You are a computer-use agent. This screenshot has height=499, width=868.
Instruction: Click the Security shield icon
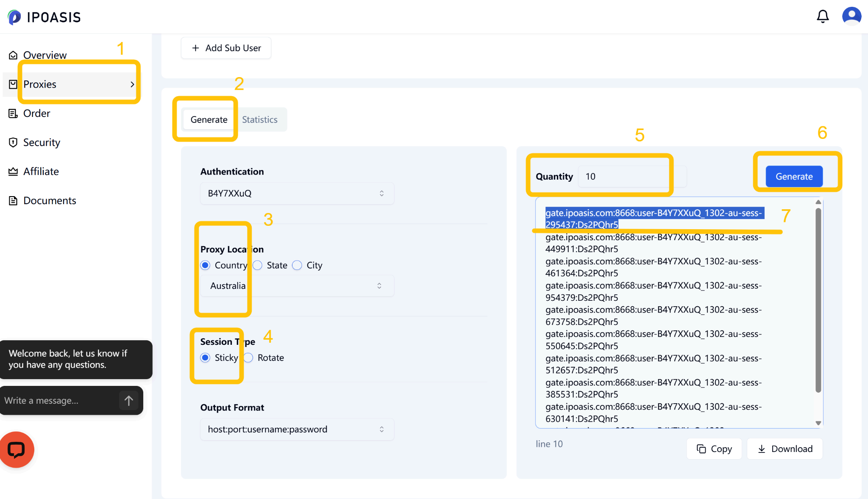pyautogui.click(x=13, y=142)
